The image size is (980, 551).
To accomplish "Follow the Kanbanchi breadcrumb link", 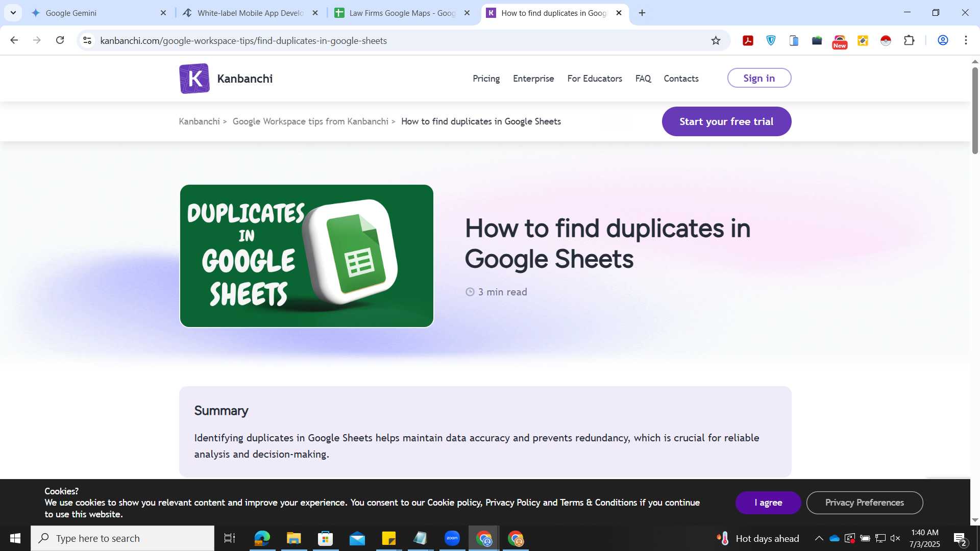I will (199, 121).
